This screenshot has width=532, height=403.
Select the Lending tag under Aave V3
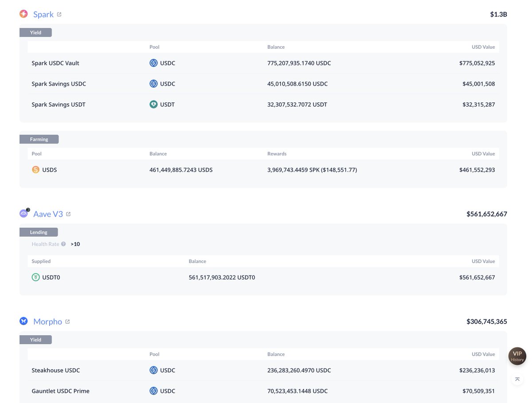[39, 232]
